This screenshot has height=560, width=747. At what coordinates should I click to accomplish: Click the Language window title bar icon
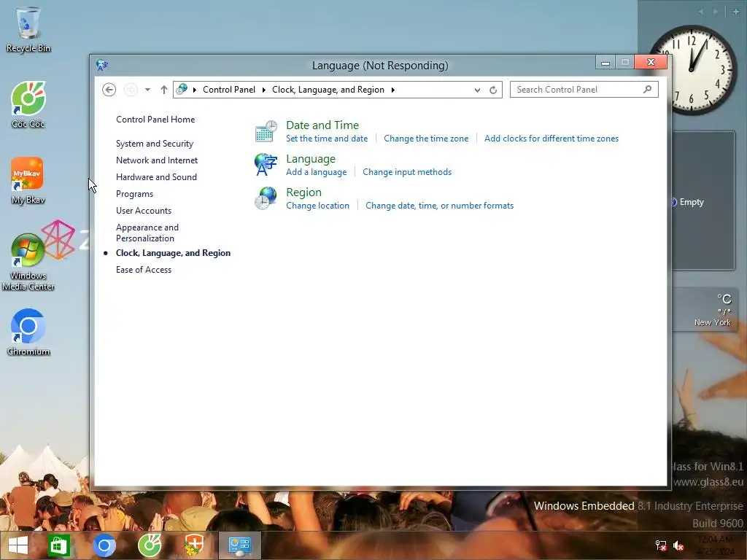tap(102, 65)
